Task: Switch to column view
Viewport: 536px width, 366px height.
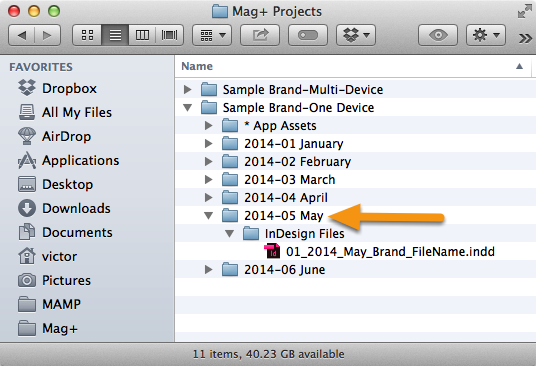Action: (x=142, y=35)
